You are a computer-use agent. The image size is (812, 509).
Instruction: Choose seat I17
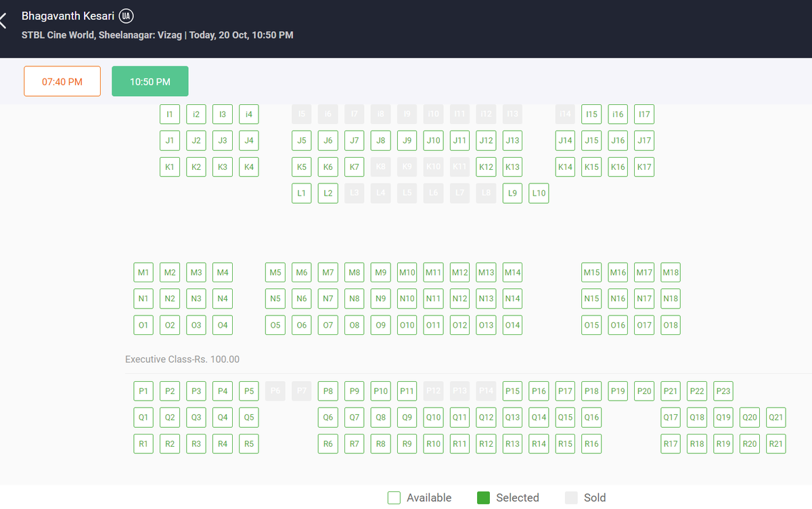pyautogui.click(x=644, y=114)
